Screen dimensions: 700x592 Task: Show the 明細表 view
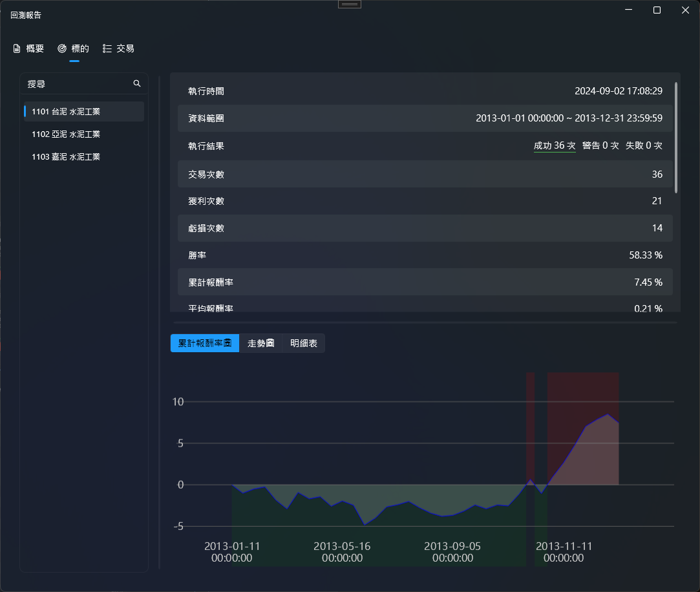point(304,343)
